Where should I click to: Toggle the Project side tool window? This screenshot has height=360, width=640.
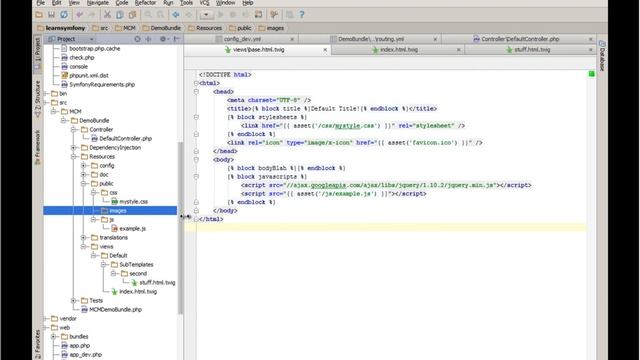pos(38,54)
